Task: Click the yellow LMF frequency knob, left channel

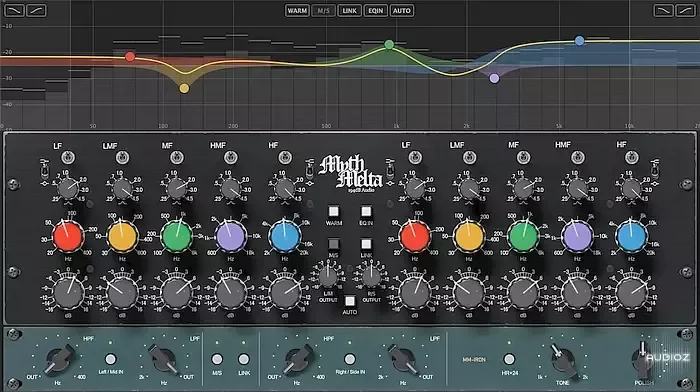Action: (x=122, y=237)
